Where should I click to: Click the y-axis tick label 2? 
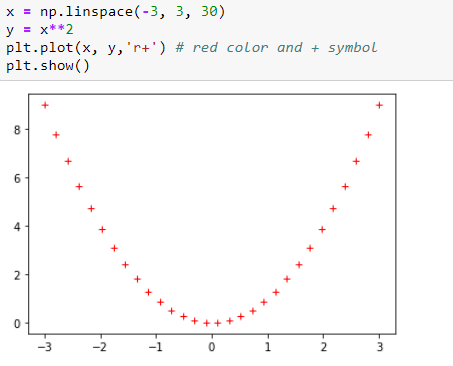(x=17, y=275)
